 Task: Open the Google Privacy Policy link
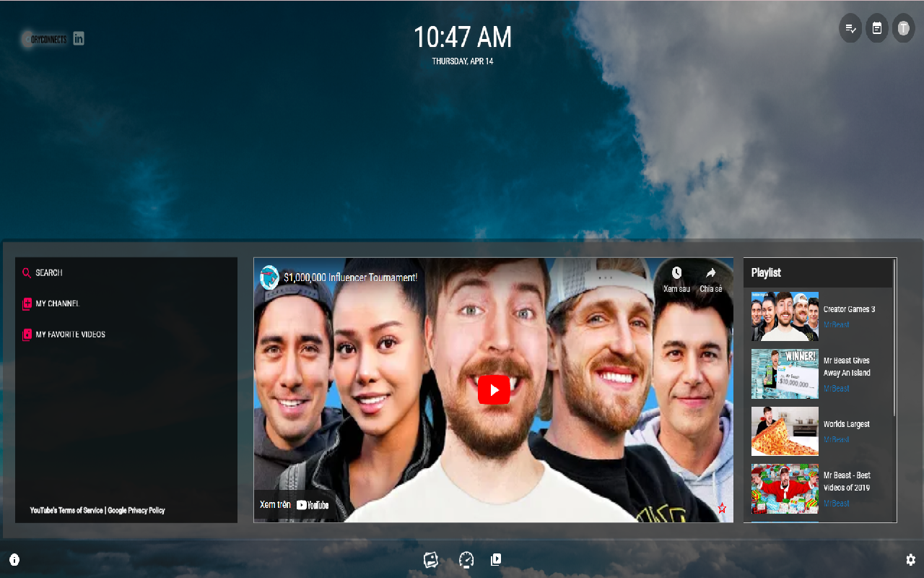136,510
